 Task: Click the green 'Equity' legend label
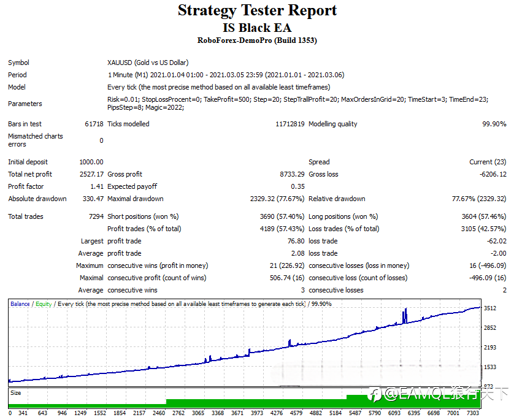click(x=44, y=304)
